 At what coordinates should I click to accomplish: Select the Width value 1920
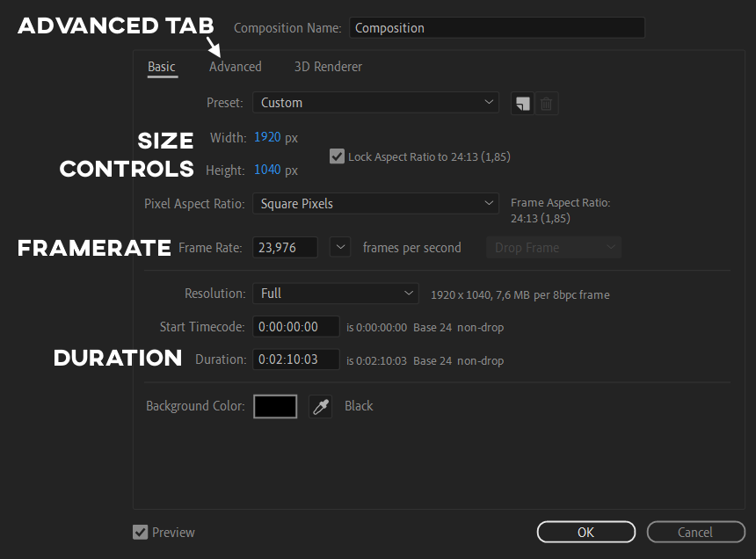[x=267, y=138]
